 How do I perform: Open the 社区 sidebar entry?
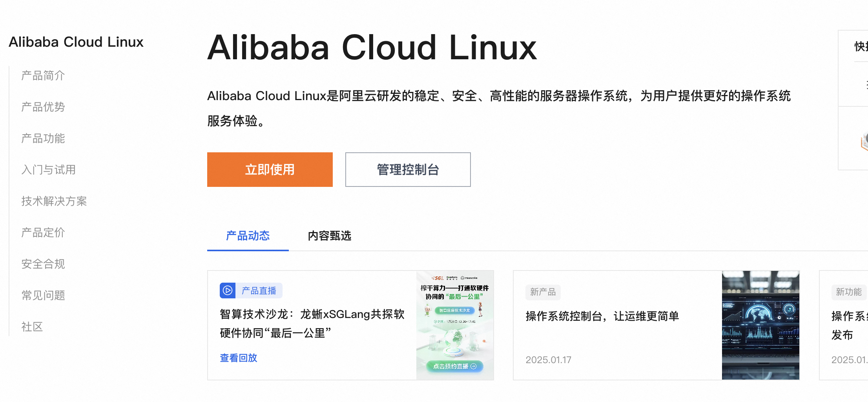coord(32,327)
